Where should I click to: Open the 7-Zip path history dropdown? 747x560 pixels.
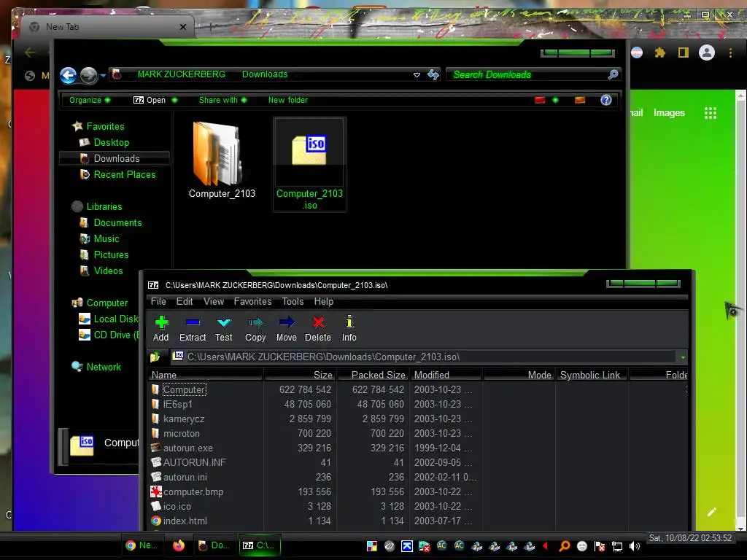683,357
